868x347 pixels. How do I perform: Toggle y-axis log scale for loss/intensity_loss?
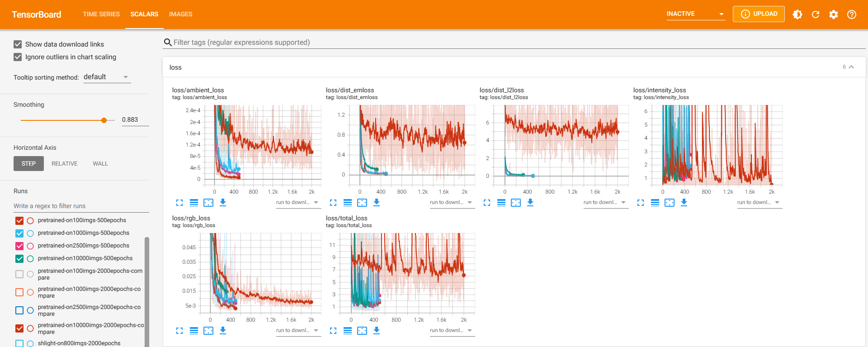coord(655,203)
